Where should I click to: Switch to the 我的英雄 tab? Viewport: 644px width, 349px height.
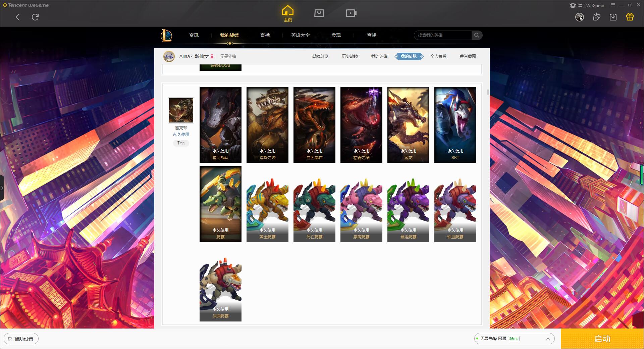coord(379,56)
